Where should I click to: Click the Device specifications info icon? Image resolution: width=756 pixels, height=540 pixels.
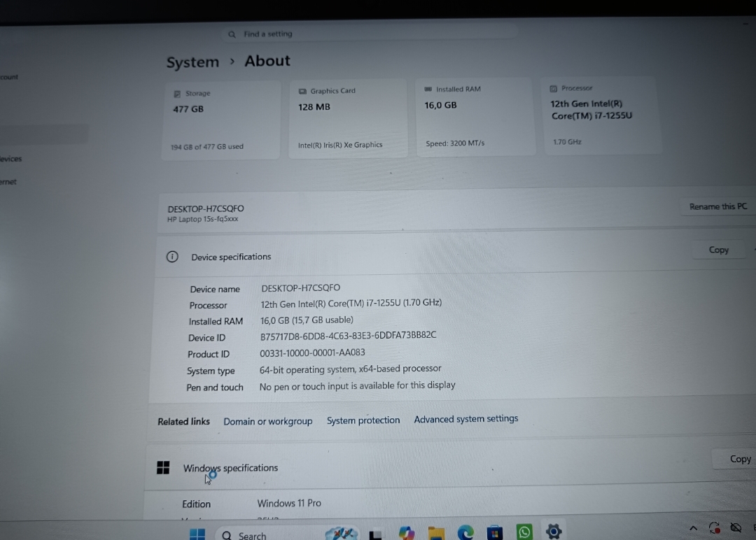[172, 257]
